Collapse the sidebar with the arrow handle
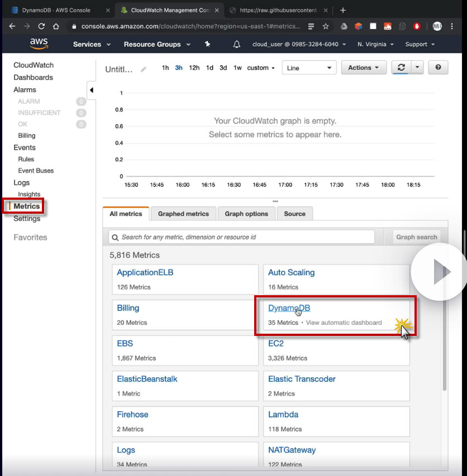 point(92,90)
